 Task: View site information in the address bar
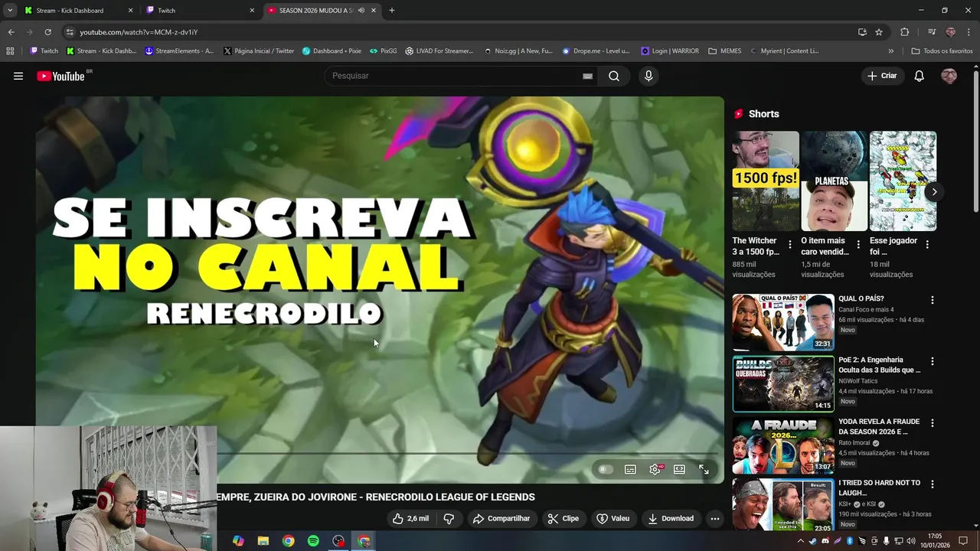(x=70, y=32)
